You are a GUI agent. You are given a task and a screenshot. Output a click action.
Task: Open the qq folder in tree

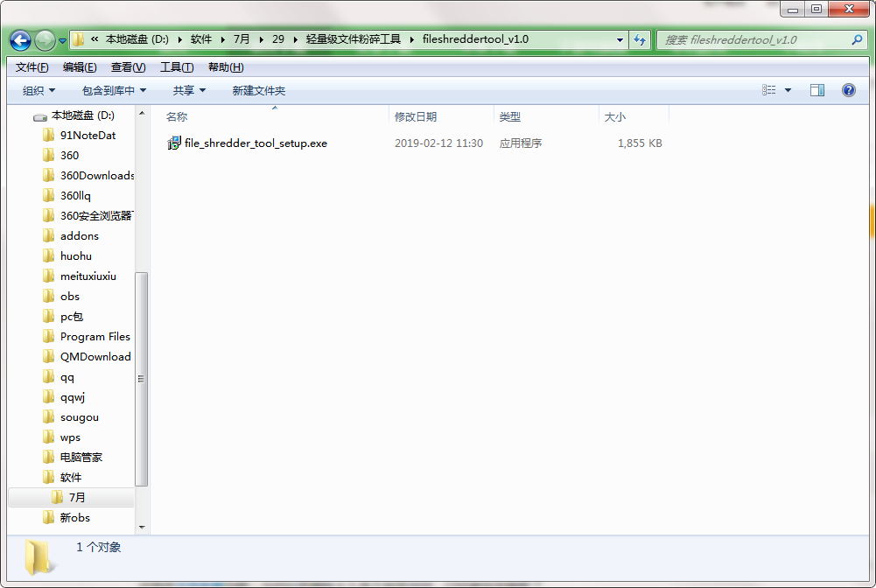click(67, 377)
